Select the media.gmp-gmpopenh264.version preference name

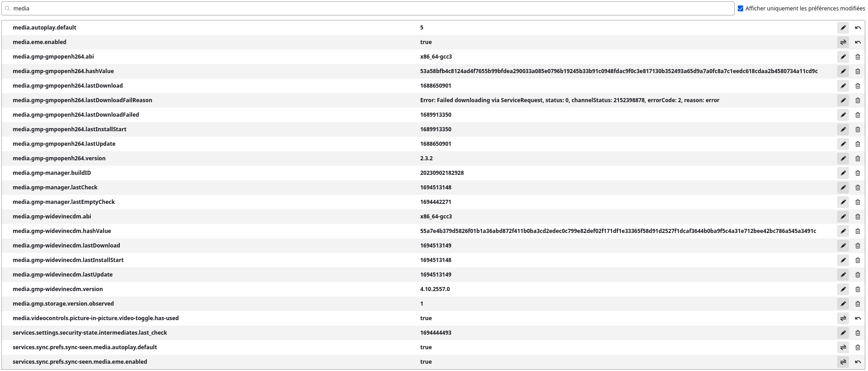pos(59,158)
